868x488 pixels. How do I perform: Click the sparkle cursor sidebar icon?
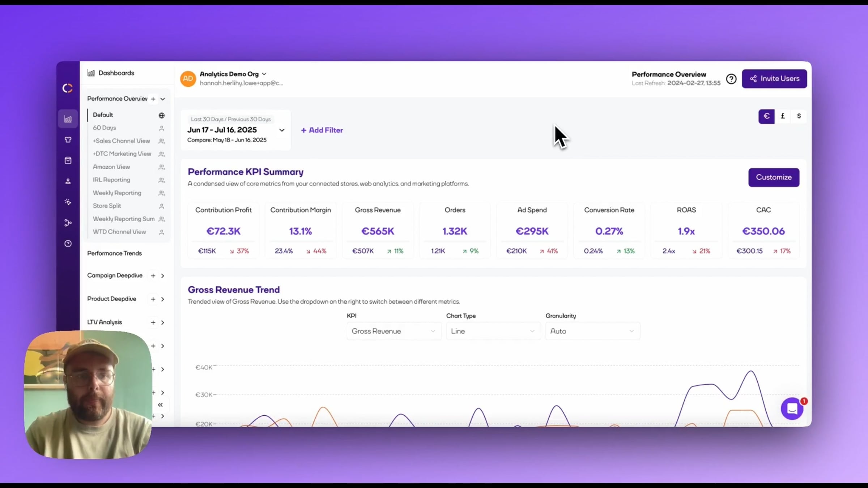pyautogui.click(x=68, y=202)
